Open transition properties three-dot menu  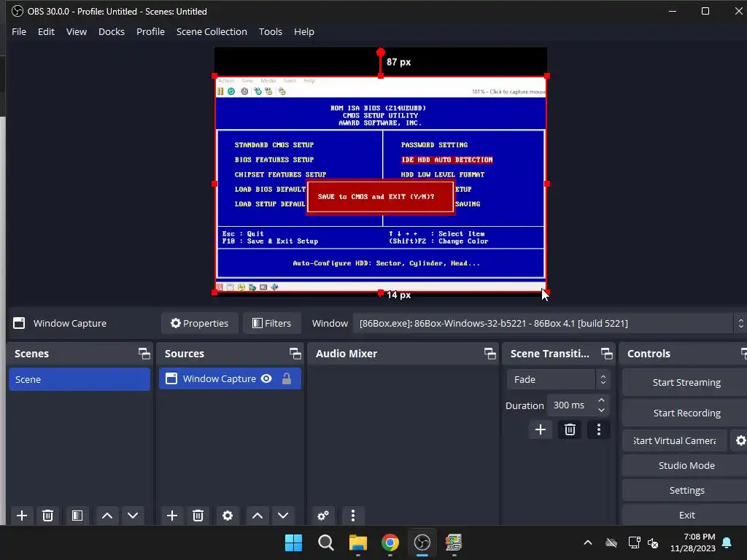599,429
